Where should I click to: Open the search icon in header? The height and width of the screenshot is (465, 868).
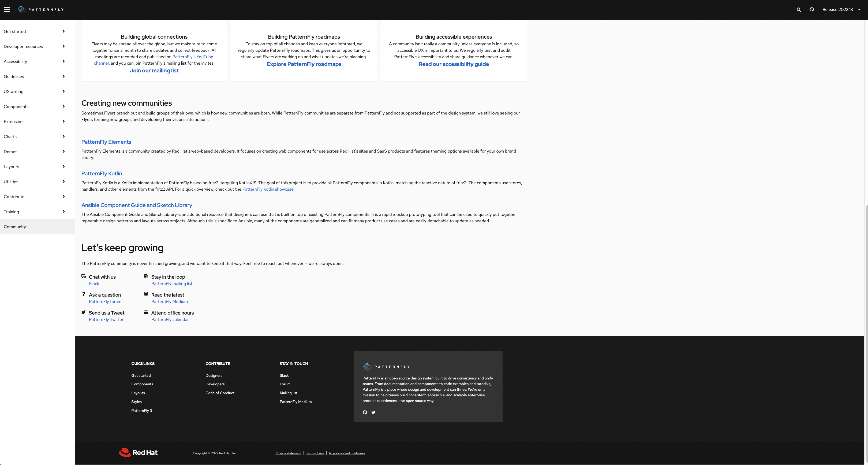799,9
